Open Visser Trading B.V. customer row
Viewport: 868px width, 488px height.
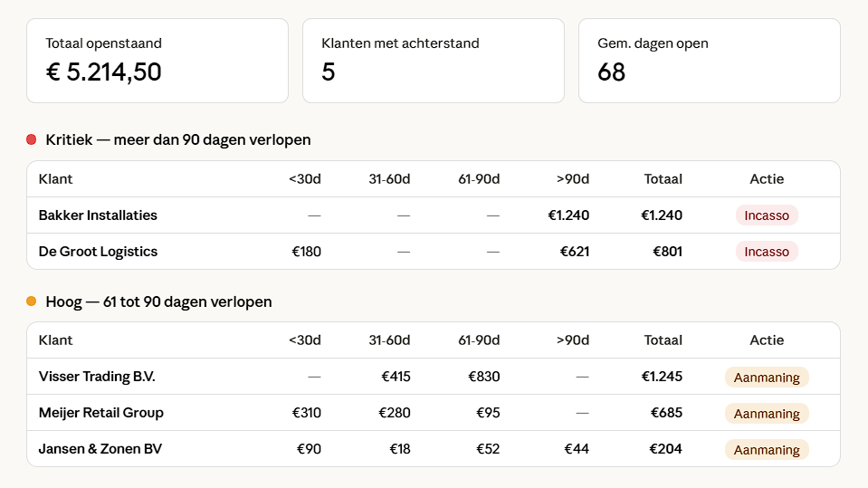(91, 377)
